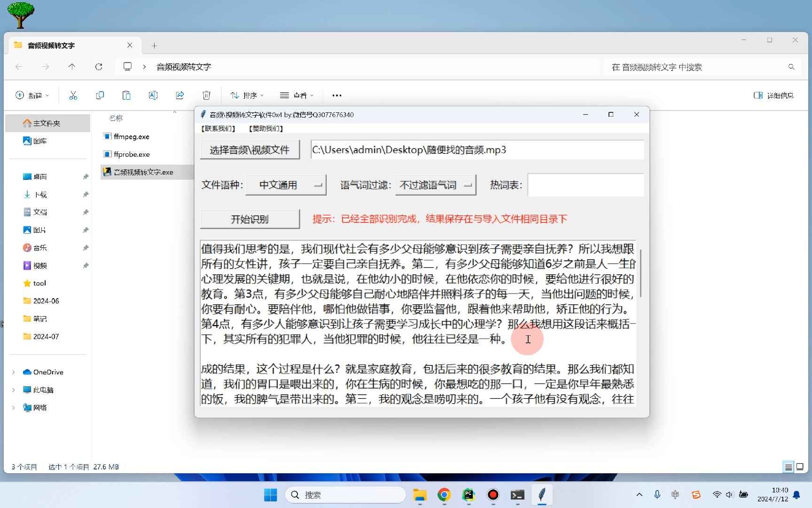Click the Paste icon in Explorer toolbar
The height and width of the screenshot is (508, 812).
click(x=126, y=95)
